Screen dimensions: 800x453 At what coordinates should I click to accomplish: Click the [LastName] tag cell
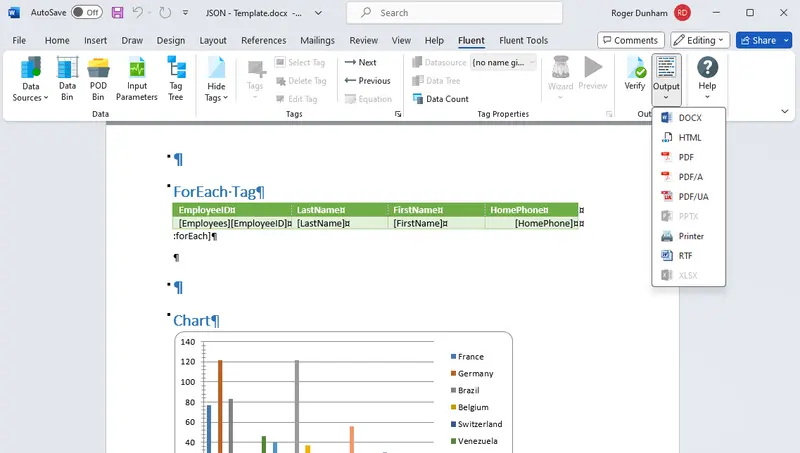(x=340, y=223)
